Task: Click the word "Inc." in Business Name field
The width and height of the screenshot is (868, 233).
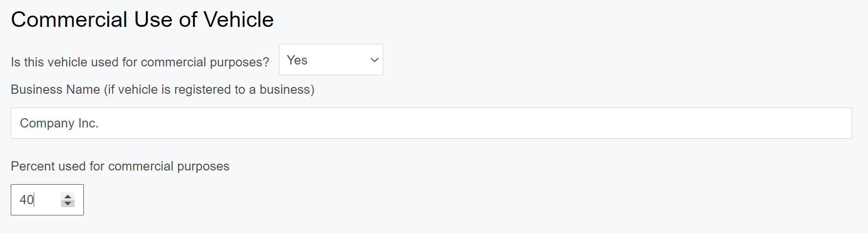Action: tap(88, 123)
